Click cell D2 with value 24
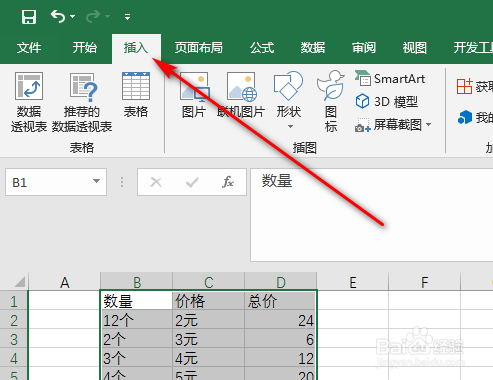This screenshot has width=493, height=380. tap(281, 320)
